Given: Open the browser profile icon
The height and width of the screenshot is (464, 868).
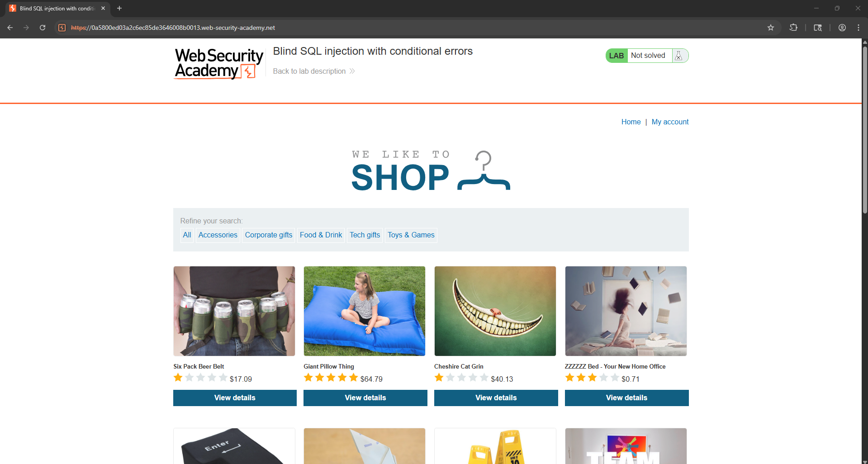Looking at the screenshot, I should [842, 28].
